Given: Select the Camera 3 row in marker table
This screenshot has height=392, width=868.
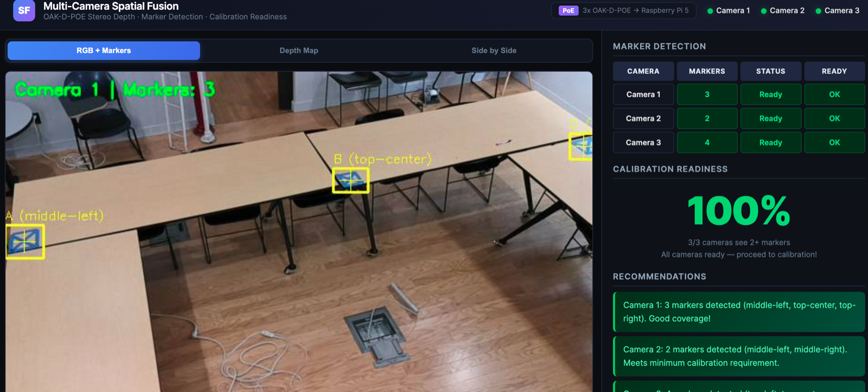Looking at the screenshot, I should (739, 142).
